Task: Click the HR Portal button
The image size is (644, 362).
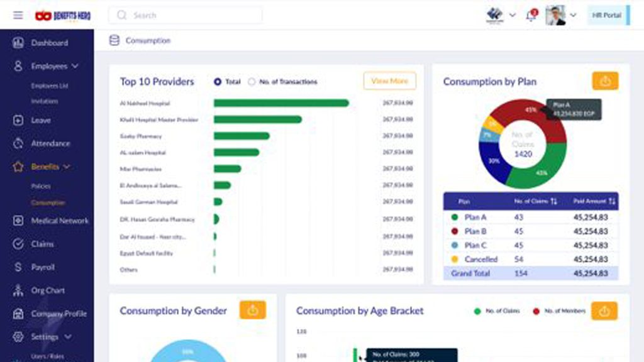Action: click(x=609, y=15)
